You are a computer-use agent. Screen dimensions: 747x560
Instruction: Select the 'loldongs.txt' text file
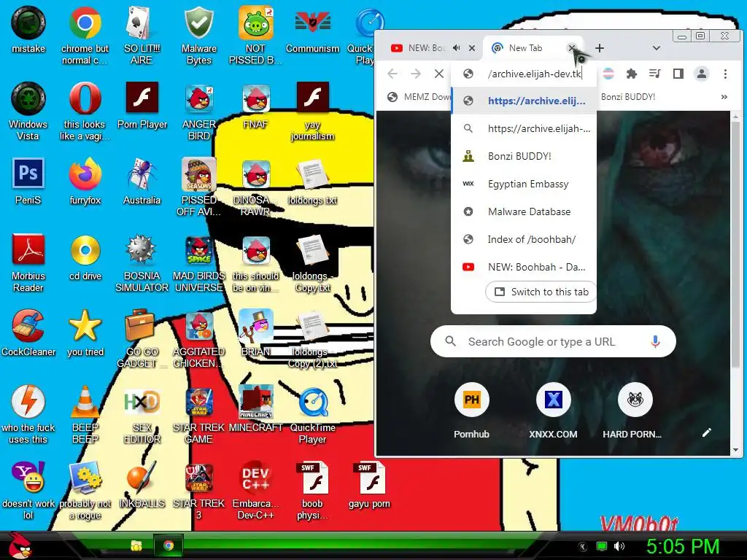point(312,181)
